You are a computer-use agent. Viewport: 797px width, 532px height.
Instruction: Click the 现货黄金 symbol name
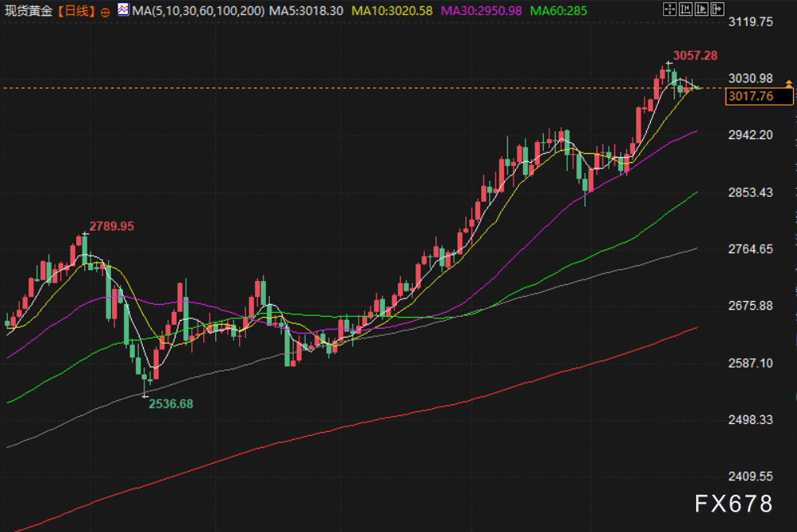click(x=28, y=11)
